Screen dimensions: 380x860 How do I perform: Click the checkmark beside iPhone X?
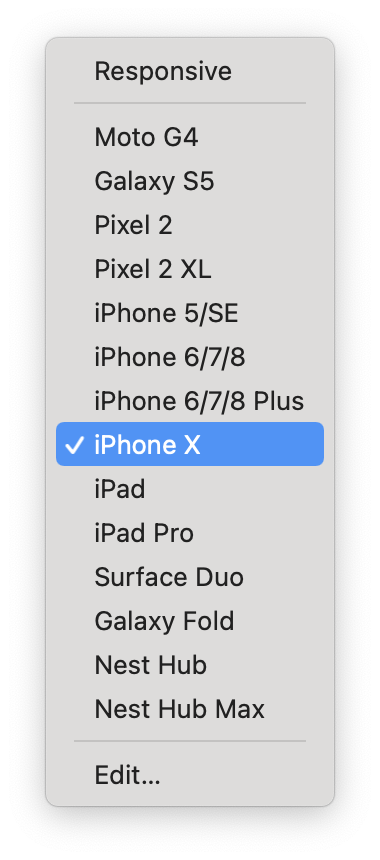[73, 445]
